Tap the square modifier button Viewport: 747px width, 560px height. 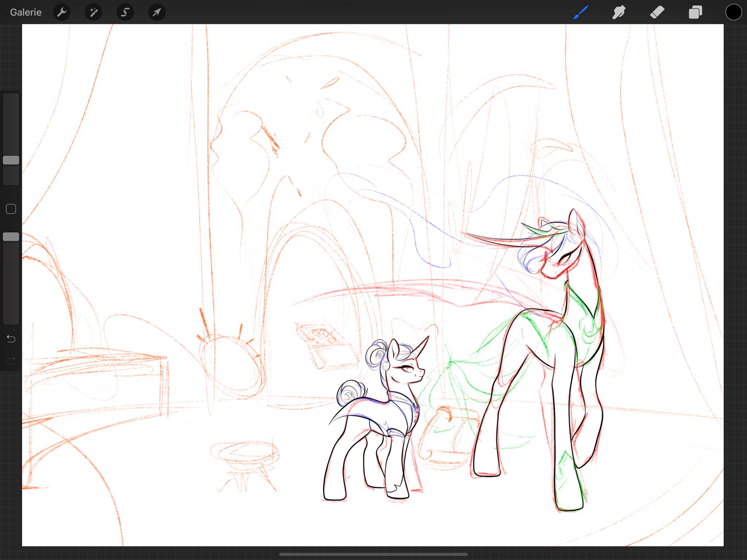(x=11, y=209)
